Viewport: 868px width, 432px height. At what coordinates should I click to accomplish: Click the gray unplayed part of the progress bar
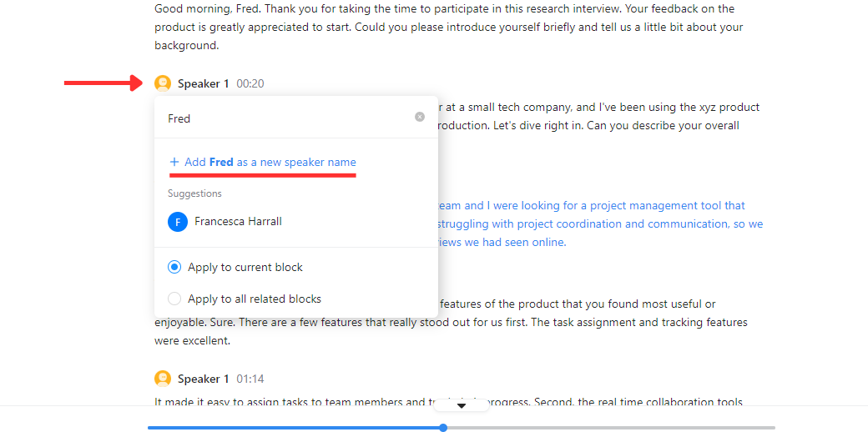[x=609, y=428]
